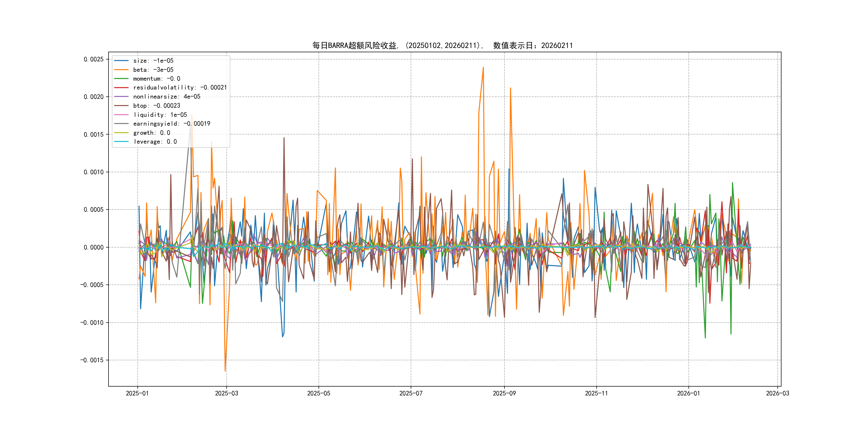Viewport: 868px width, 434px height.
Task: Click the blue size legend line swatch
Action: click(x=121, y=61)
